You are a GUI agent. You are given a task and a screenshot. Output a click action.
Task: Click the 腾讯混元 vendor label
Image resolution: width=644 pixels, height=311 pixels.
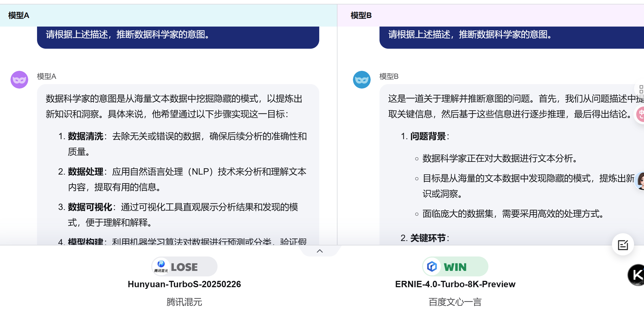pos(184,302)
